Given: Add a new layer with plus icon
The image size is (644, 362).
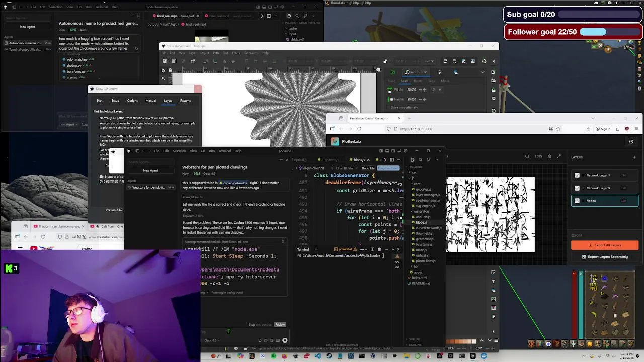Looking at the screenshot, I should click(x=634, y=157).
